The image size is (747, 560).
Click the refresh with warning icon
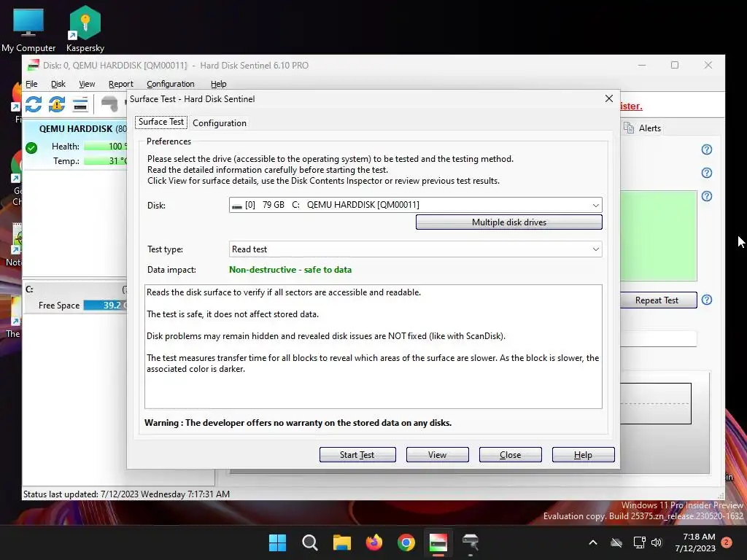[57, 104]
